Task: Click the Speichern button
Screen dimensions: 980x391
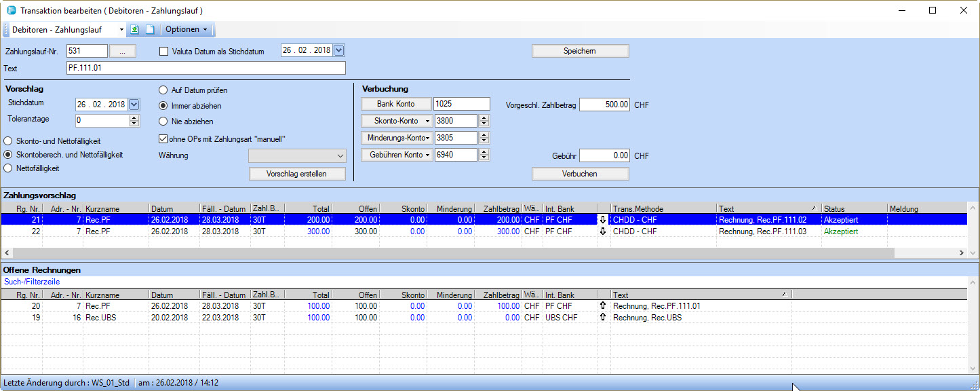Action: tap(580, 50)
